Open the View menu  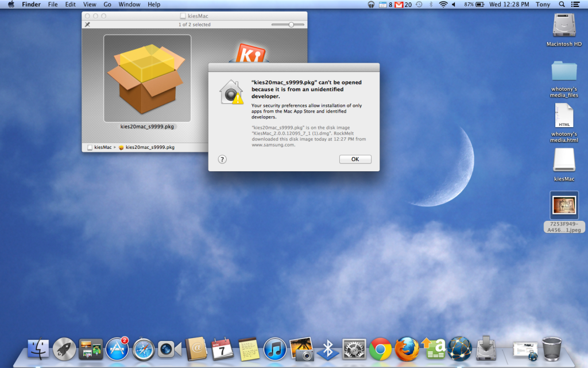pos(89,5)
